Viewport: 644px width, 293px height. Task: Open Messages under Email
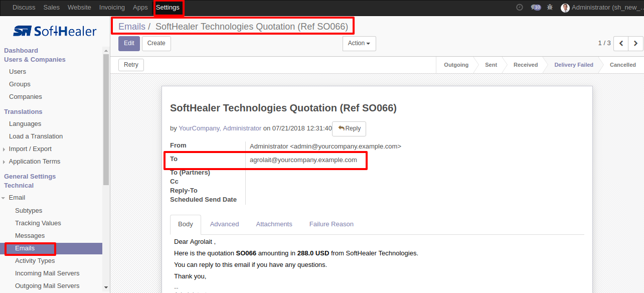(x=30, y=236)
